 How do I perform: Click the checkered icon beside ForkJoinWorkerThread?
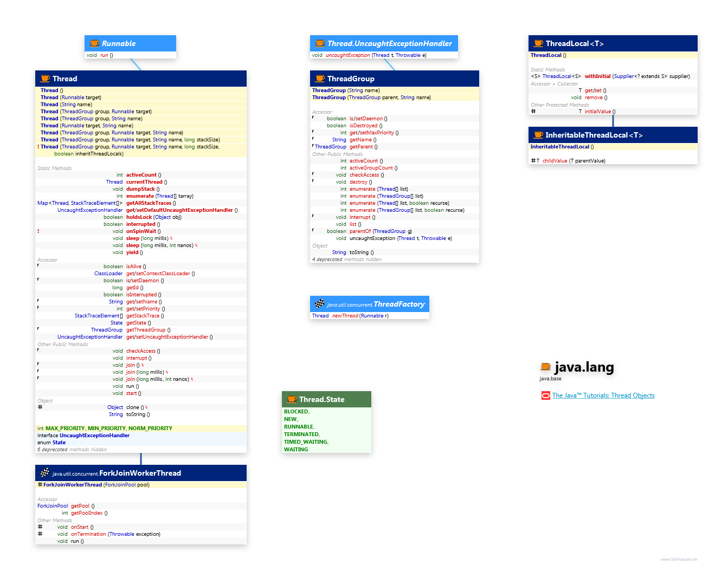click(x=44, y=473)
